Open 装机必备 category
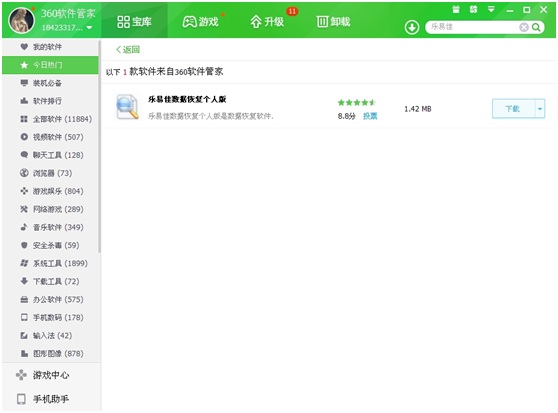Viewport: 558px width, 413px height. [x=50, y=83]
